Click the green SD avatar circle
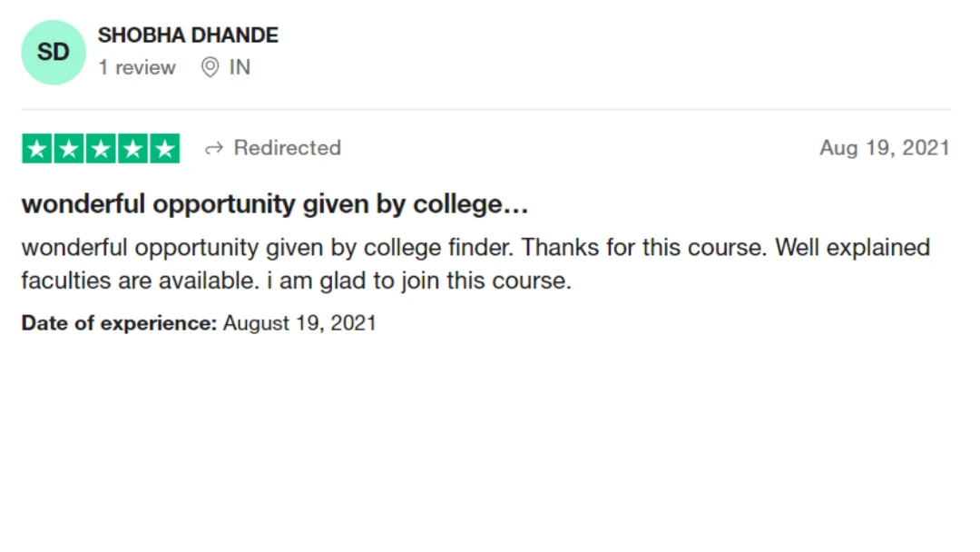Image resolution: width=980 pixels, height=552 pixels. point(54,53)
